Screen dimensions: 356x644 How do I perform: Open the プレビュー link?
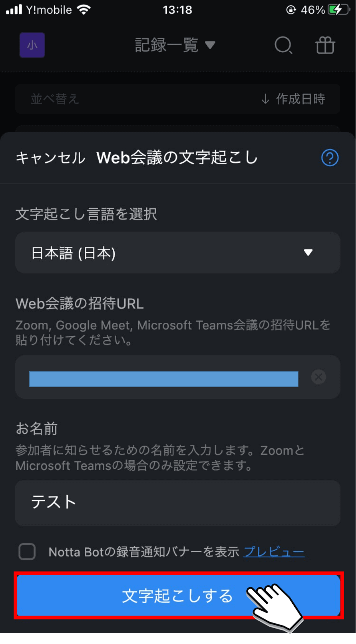[274, 552]
